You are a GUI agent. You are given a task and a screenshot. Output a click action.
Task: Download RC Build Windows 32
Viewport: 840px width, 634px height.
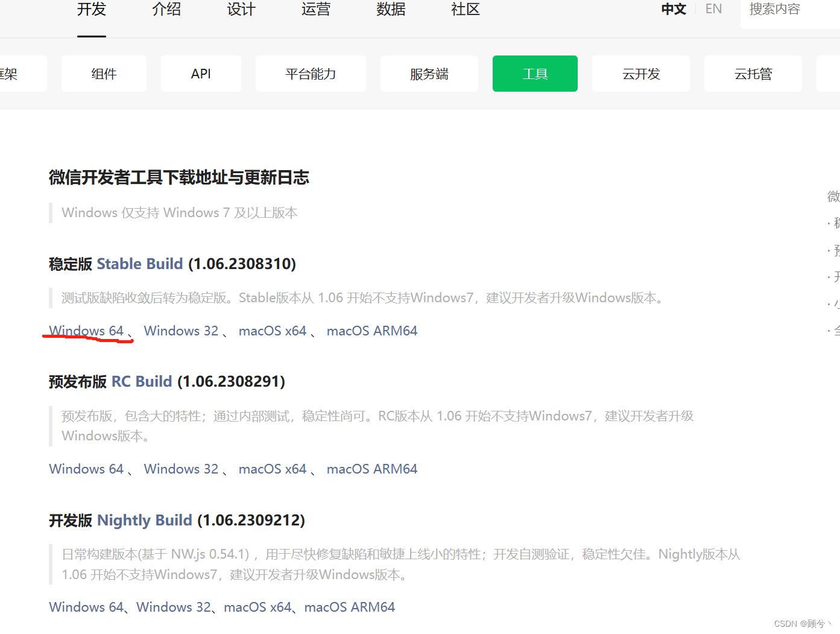click(x=181, y=469)
